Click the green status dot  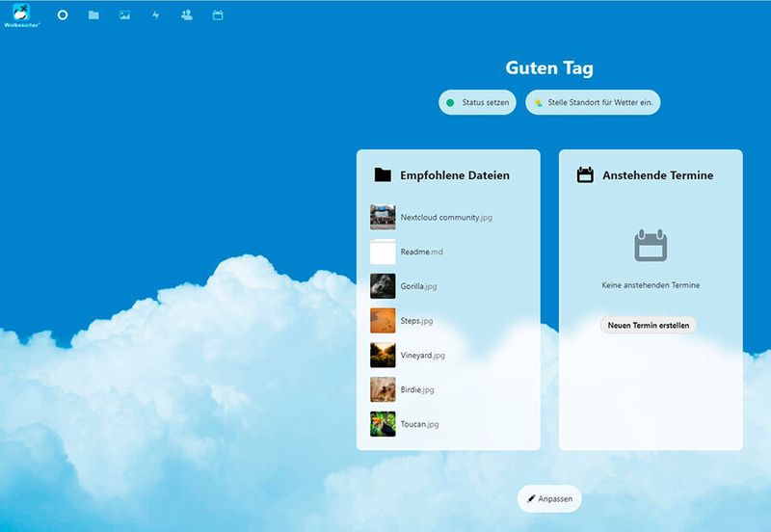click(450, 103)
